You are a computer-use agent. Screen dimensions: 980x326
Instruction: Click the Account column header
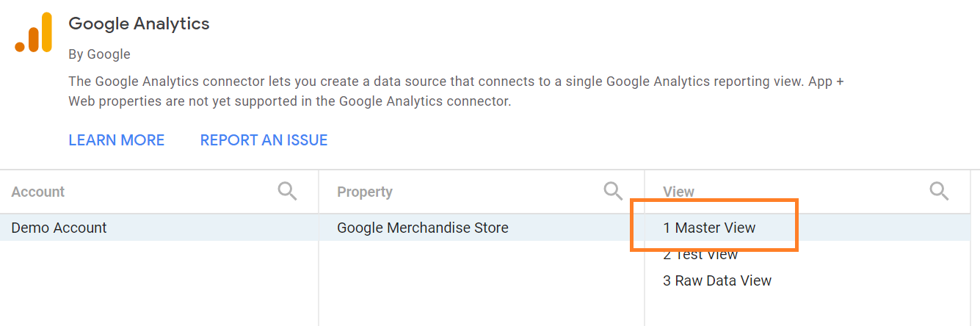coord(38,192)
